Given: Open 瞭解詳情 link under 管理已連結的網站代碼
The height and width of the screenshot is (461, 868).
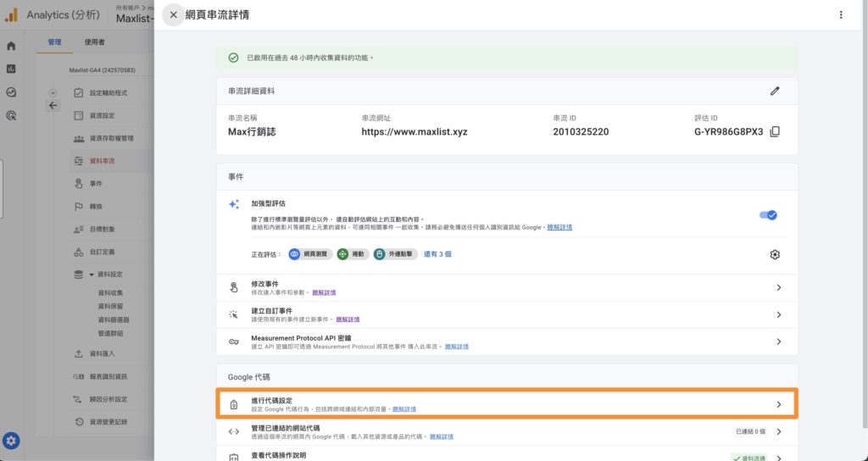Looking at the screenshot, I should [x=441, y=436].
